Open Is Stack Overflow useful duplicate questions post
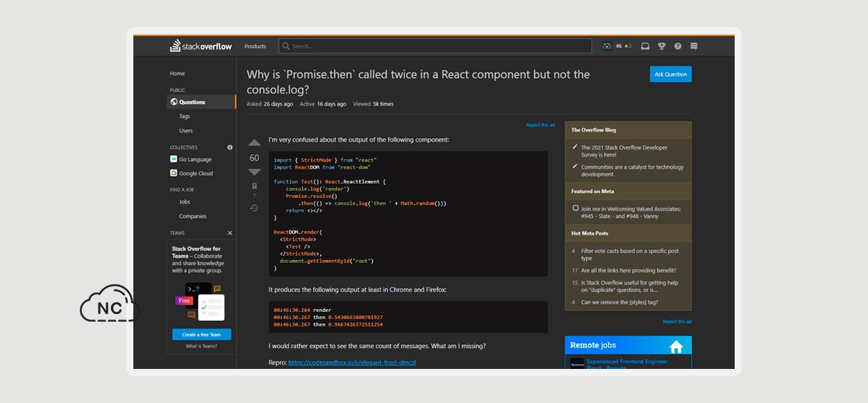The image size is (868, 403). pos(630,286)
